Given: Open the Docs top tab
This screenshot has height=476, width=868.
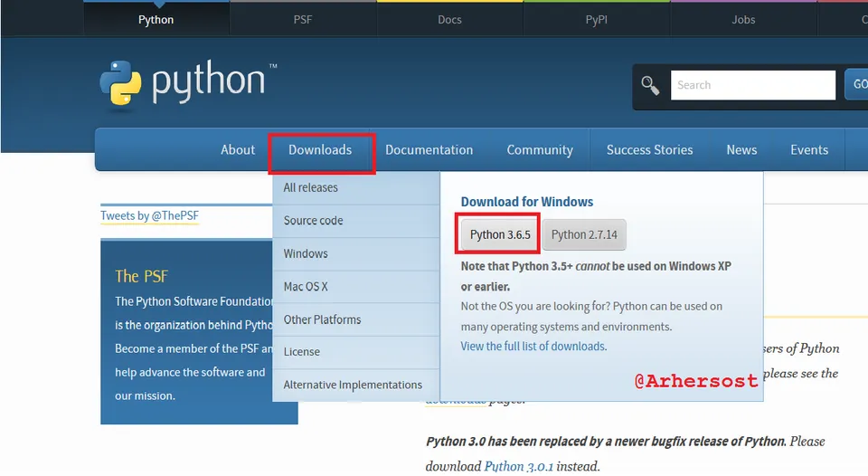Looking at the screenshot, I should pos(449,19).
